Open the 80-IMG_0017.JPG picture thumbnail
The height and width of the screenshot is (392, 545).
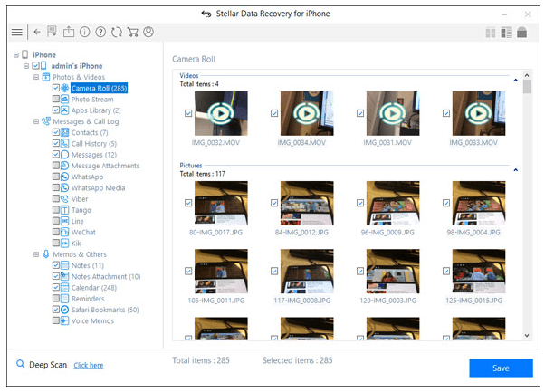(221, 203)
